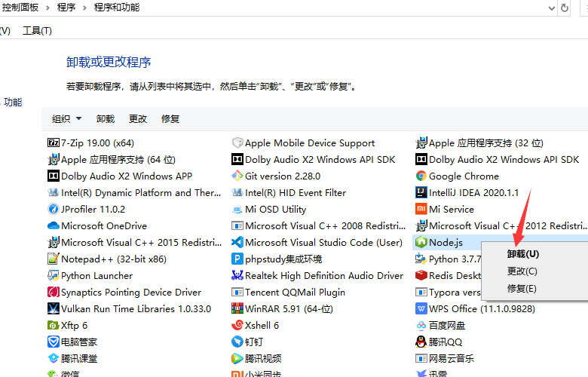Click the Git version 2.28.0 icon
Viewport: 588px width, 377px height.
tap(237, 176)
